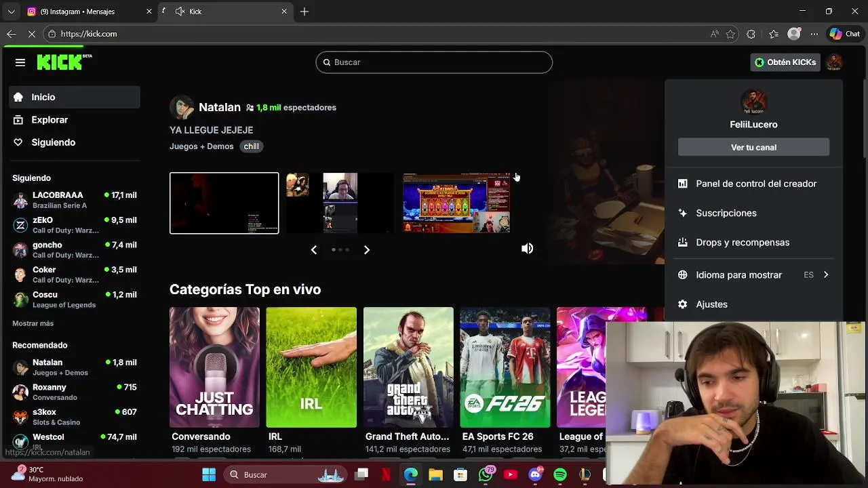868x488 pixels.
Task: Stop page loading button
Action: (x=33, y=34)
